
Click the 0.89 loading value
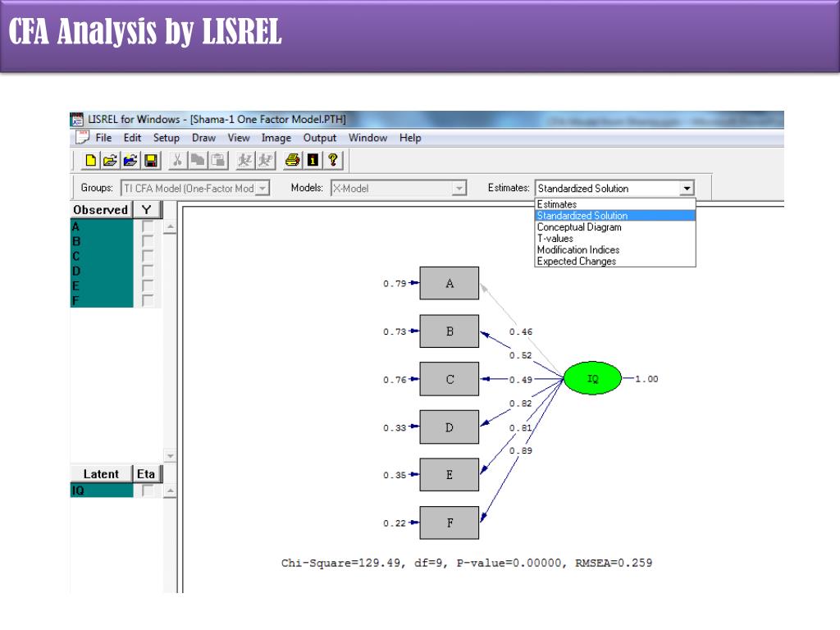pos(521,450)
